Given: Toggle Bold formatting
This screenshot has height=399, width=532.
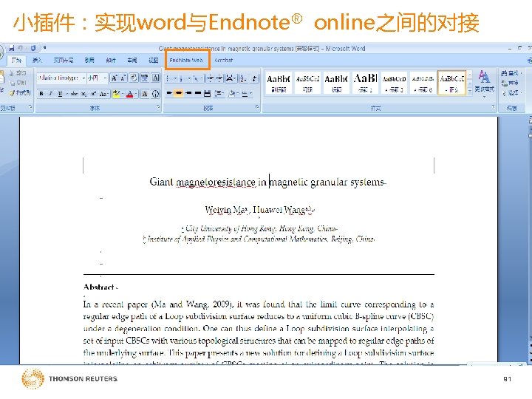Looking at the screenshot, I should [x=41, y=94].
